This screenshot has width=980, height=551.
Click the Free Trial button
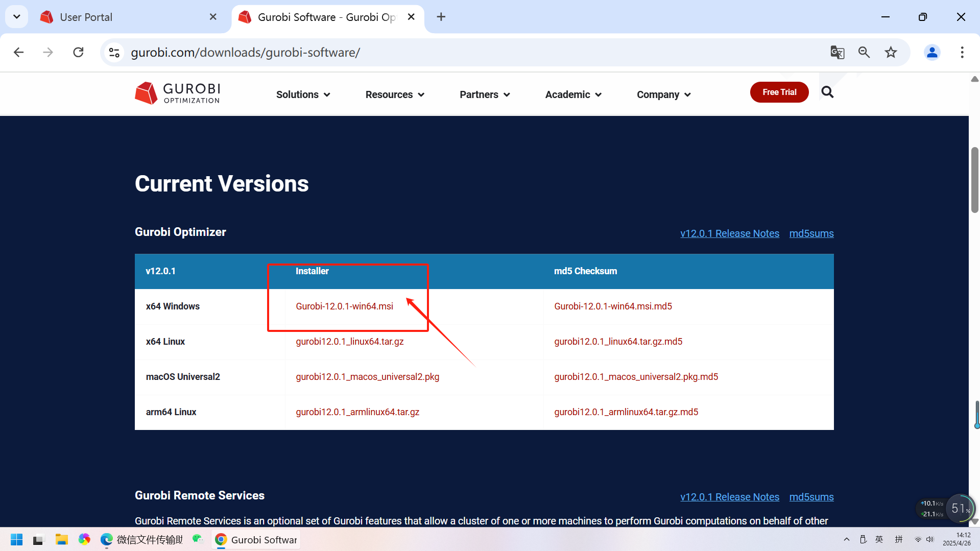point(779,92)
